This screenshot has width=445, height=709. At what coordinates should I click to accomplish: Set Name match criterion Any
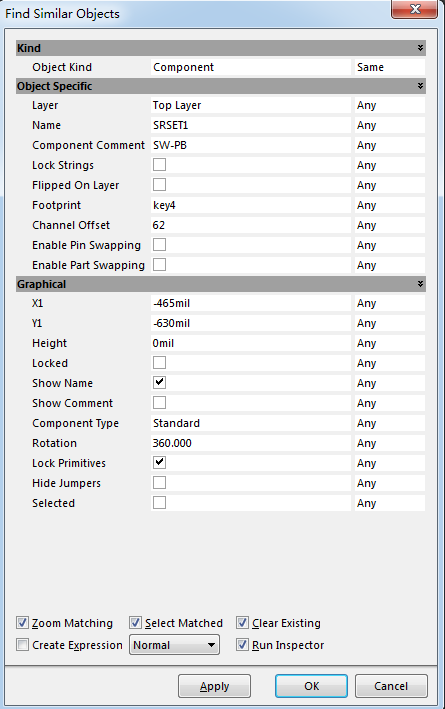click(x=389, y=125)
